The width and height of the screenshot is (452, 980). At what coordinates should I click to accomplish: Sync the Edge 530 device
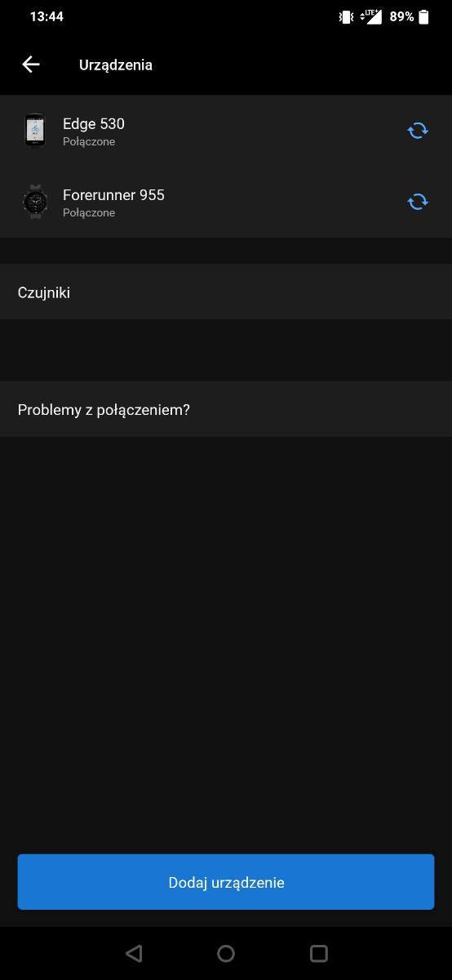pos(418,131)
